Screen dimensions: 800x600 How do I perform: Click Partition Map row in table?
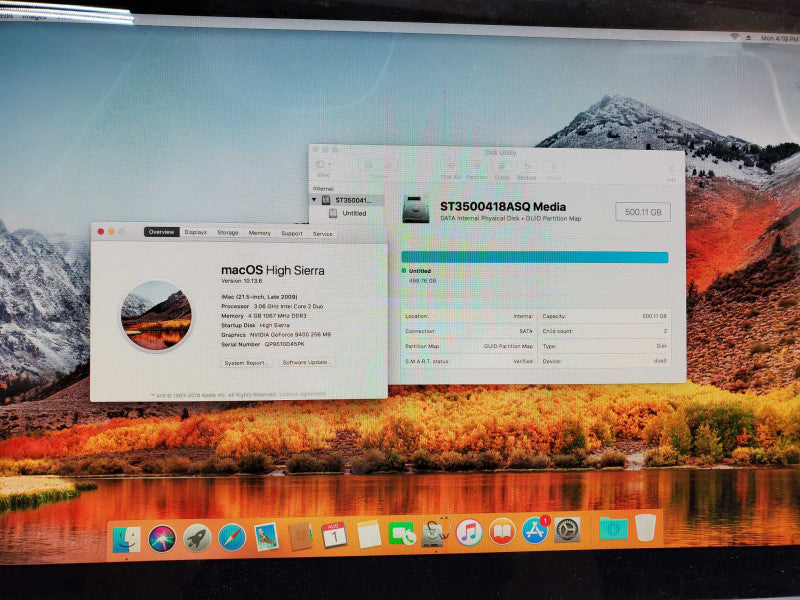(469, 346)
